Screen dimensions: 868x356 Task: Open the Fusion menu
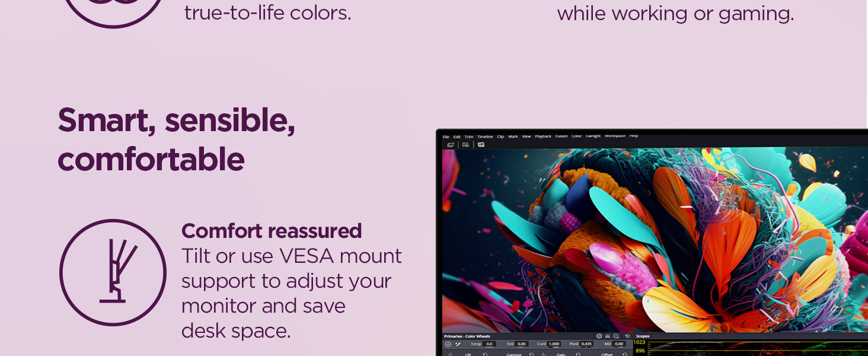(x=561, y=136)
